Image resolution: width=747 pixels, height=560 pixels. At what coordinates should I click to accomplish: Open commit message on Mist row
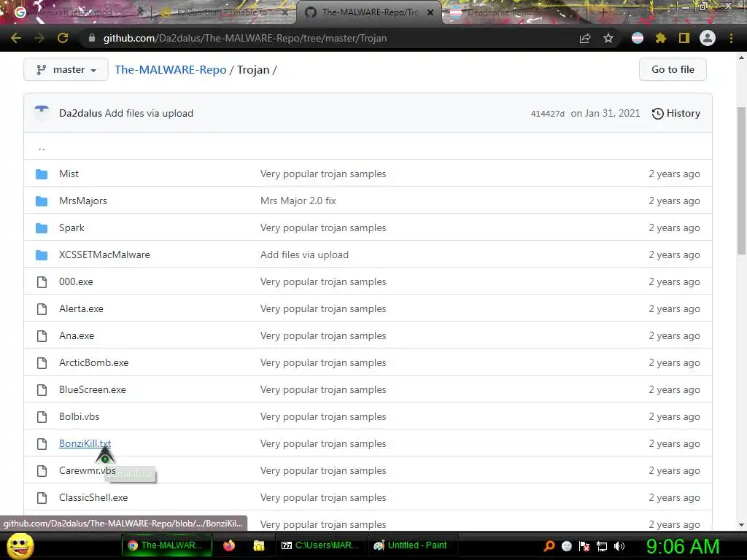[323, 174]
